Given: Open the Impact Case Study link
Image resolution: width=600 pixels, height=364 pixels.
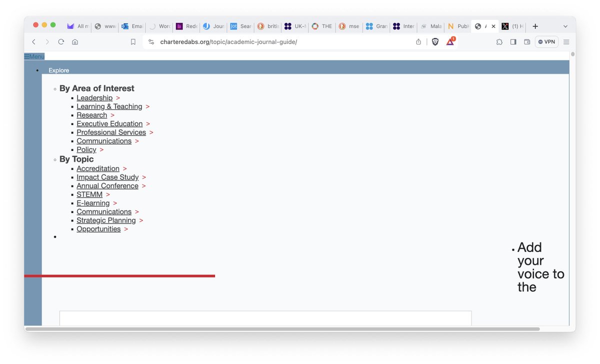Looking at the screenshot, I should click(x=107, y=177).
